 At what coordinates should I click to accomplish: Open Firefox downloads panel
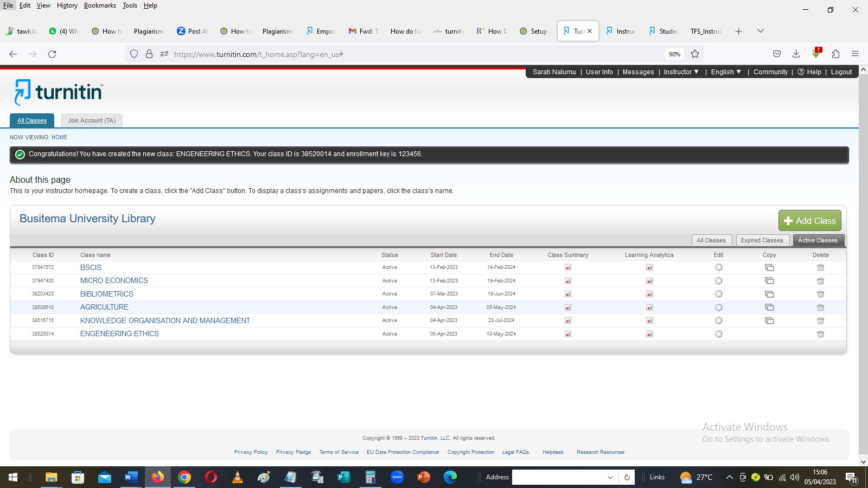coord(796,54)
